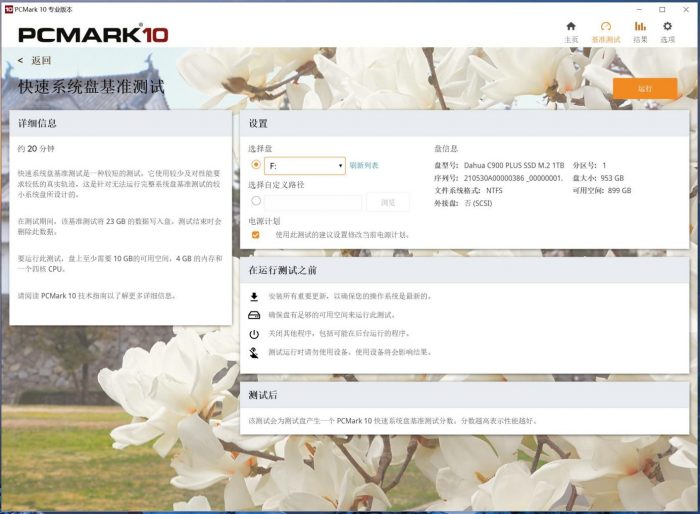Click the 浏览 browse button

(388, 202)
